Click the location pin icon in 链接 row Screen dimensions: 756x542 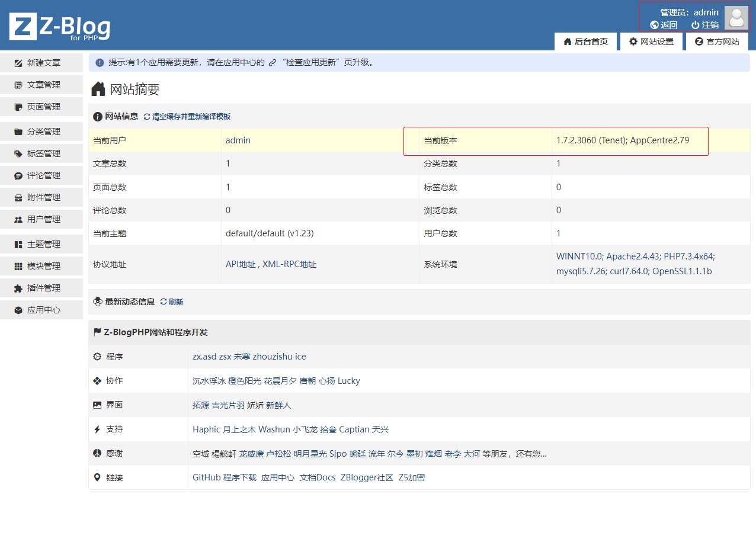click(x=97, y=477)
